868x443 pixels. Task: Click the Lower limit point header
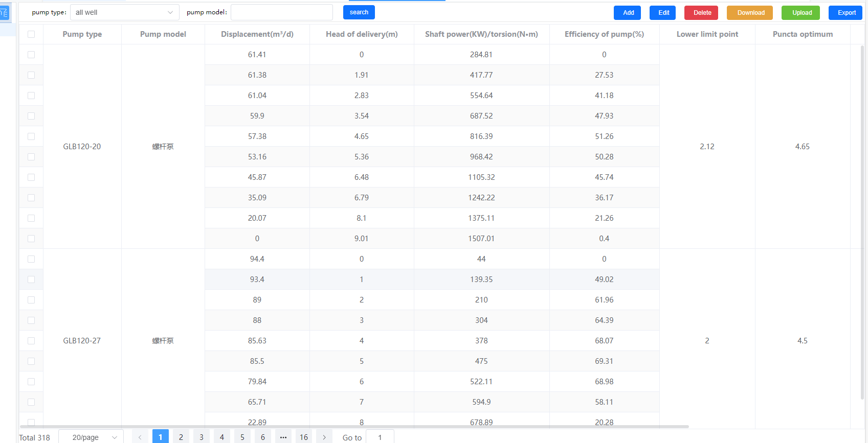(707, 34)
